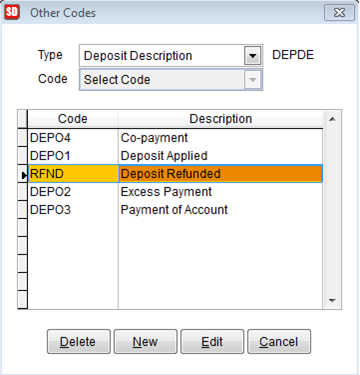The height and width of the screenshot is (375, 360).
Task: Click the Description column header
Action: [221, 119]
